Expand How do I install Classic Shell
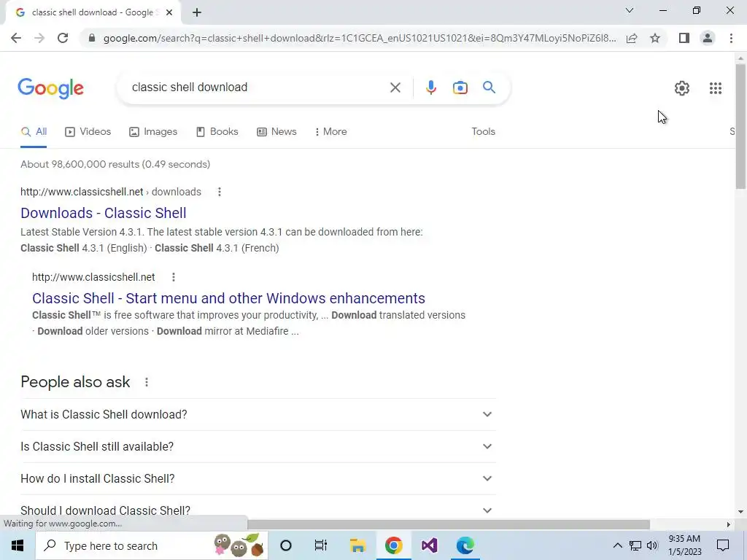Image resolution: width=747 pixels, height=560 pixels. tap(258, 478)
